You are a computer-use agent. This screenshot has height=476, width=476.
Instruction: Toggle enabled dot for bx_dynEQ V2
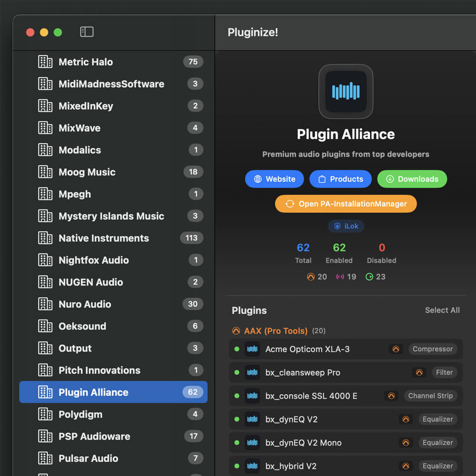[237, 419]
